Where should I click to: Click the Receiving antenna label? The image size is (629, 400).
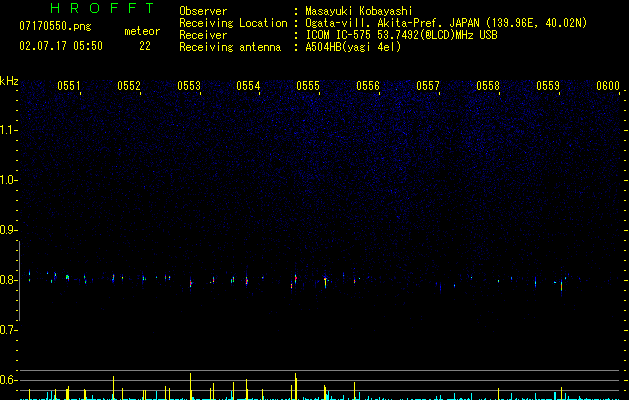(x=230, y=47)
